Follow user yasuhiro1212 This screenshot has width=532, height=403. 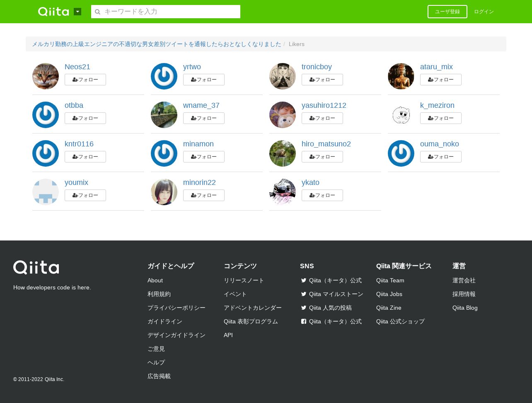322,118
